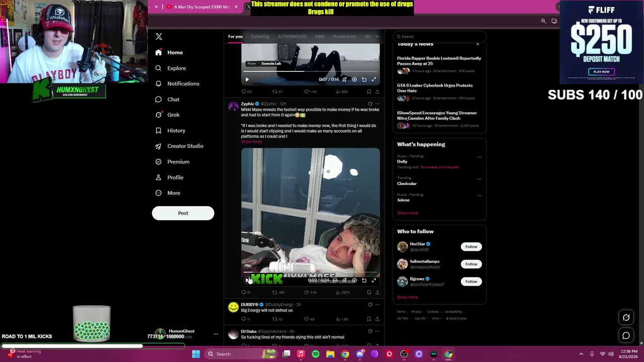This screenshot has height=362, width=644.
Task: Like Zyphic's post
Action: (x=310, y=292)
